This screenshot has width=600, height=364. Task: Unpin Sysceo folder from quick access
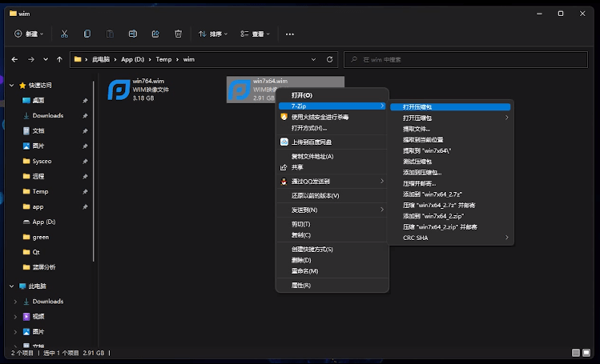85,161
